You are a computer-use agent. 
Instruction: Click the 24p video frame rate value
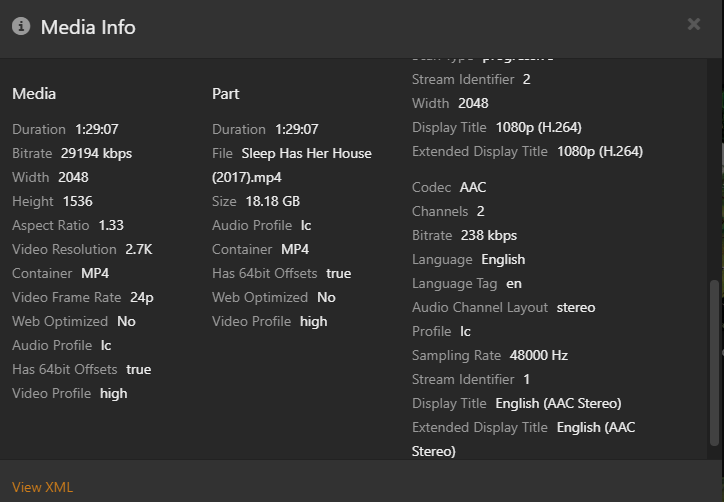tap(142, 297)
